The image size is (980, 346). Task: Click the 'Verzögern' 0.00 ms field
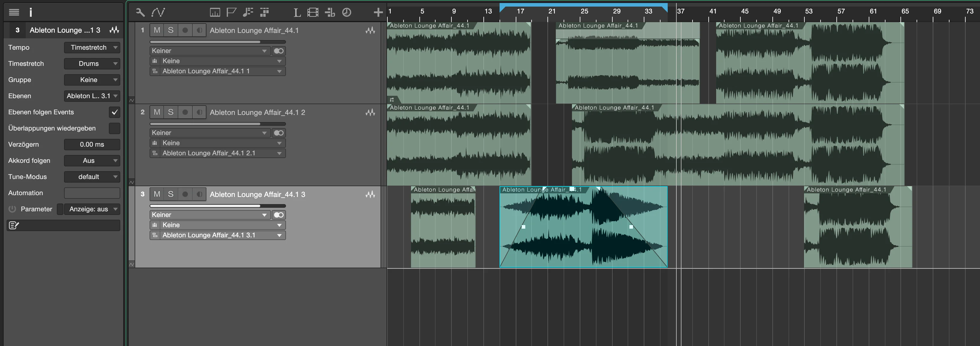pos(92,145)
